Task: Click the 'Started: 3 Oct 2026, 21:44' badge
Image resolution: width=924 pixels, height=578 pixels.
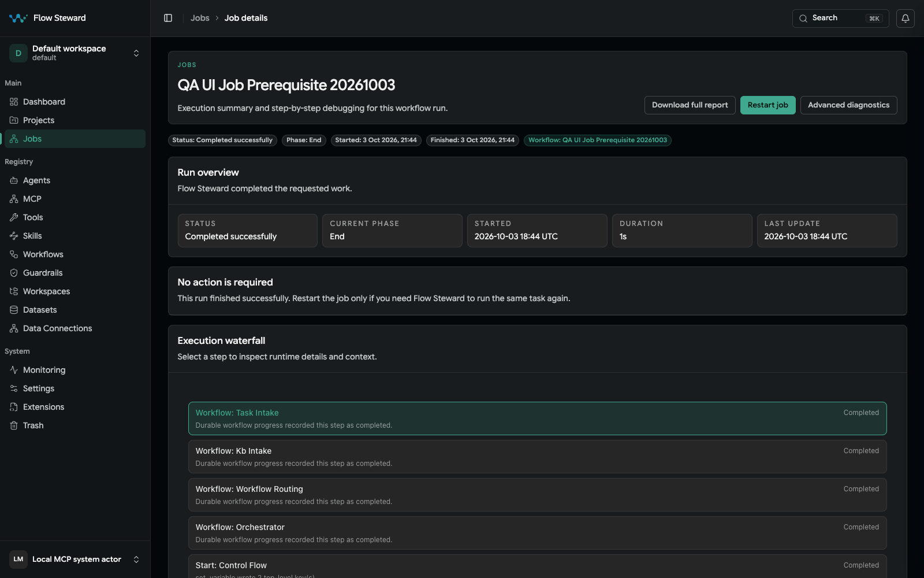Action: (376, 140)
